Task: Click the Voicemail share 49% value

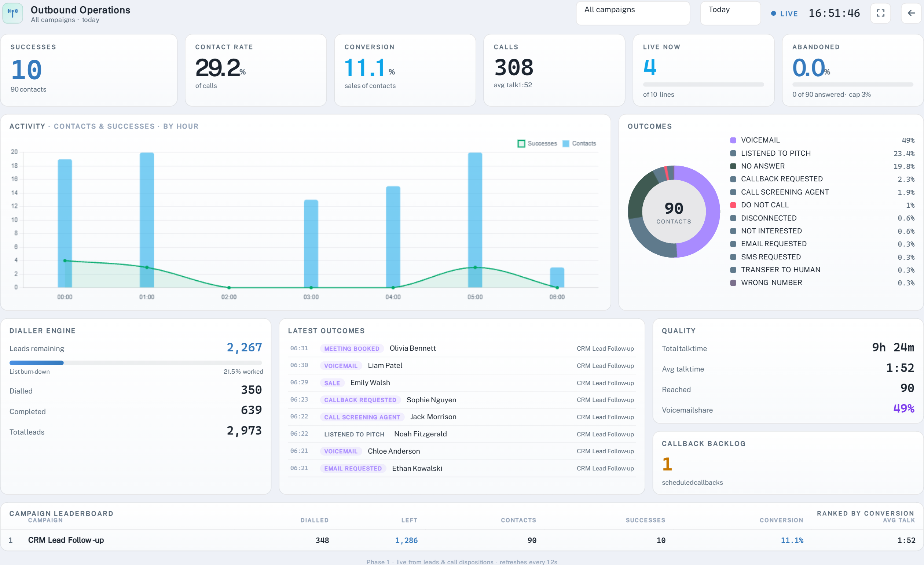Action: click(x=904, y=409)
